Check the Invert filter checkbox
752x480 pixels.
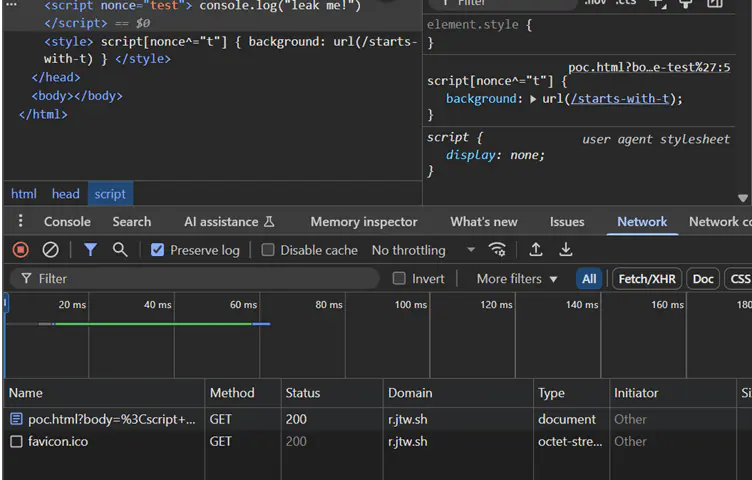[400, 279]
